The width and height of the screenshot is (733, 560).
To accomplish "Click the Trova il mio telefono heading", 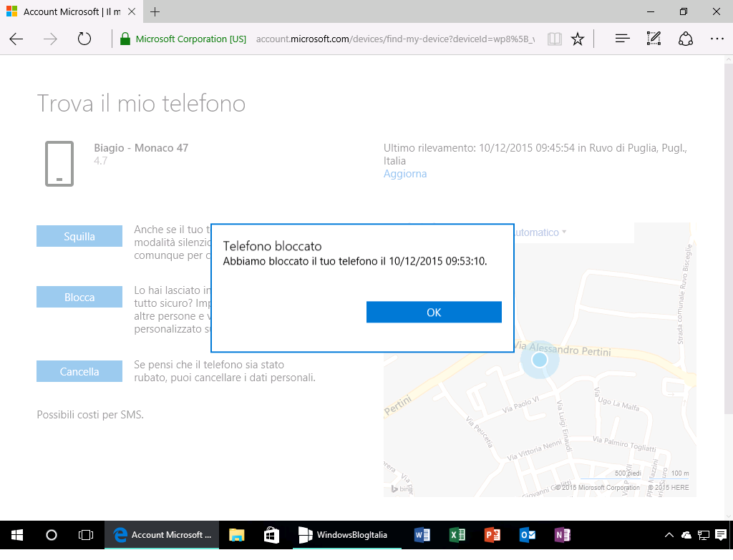I will coord(141,103).
